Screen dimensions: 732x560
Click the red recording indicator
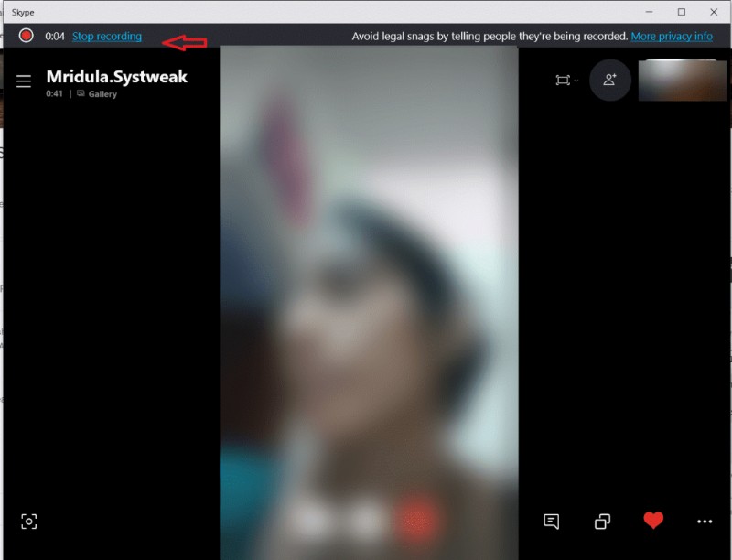(x=27, y=36)
